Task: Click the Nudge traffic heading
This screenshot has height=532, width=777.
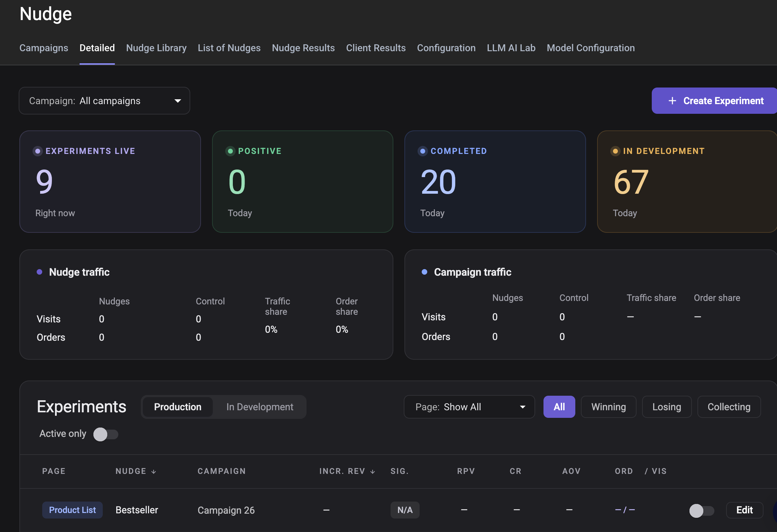Action: [79, 272]
